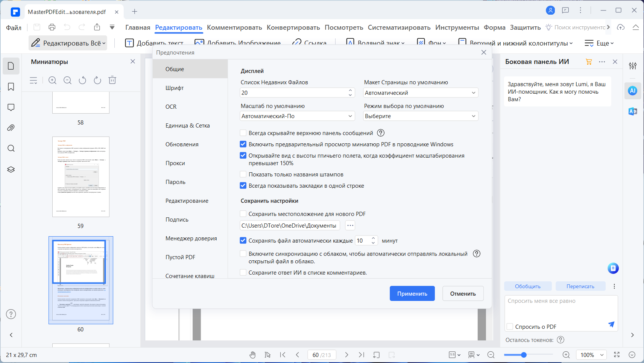Screen dimensions: 644x363
Task: Open 'Режим выбора по умолчанию' dropdown
Action: [421, 116]
